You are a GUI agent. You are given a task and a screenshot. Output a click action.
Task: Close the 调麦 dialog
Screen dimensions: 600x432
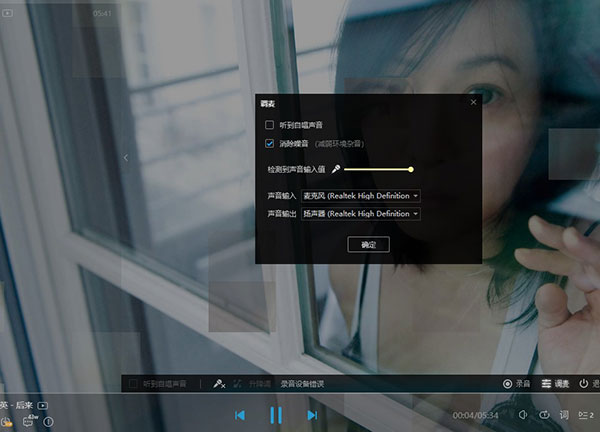tap(473, 102)
